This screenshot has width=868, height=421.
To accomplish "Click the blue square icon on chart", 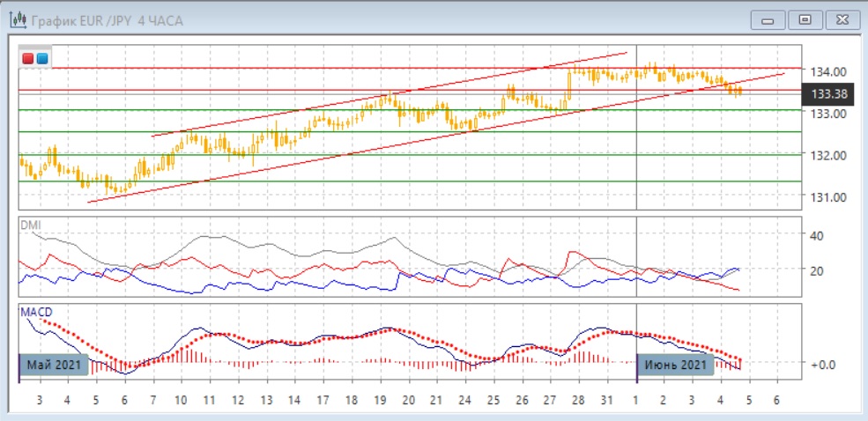I will [41, 58].
